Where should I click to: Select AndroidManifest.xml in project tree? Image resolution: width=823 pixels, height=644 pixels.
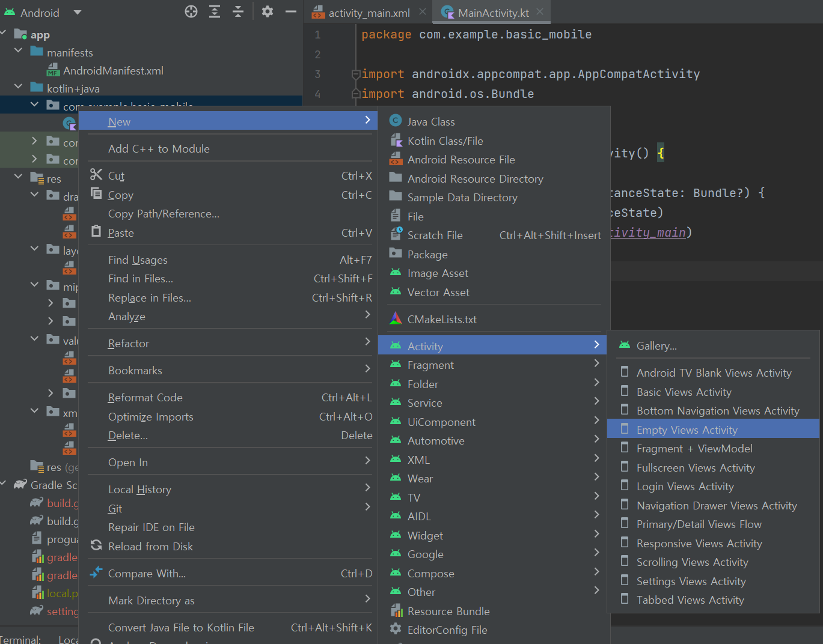[113, 71]
